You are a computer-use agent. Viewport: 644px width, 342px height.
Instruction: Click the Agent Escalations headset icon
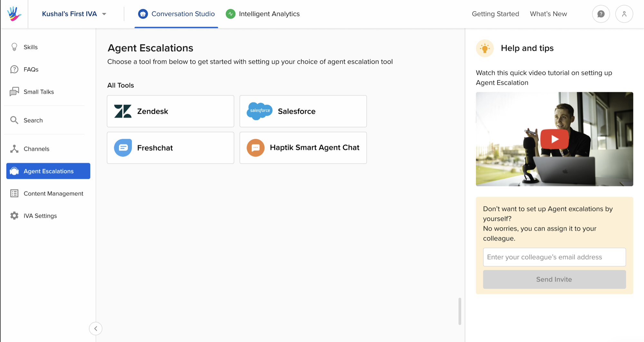(14, 171)
